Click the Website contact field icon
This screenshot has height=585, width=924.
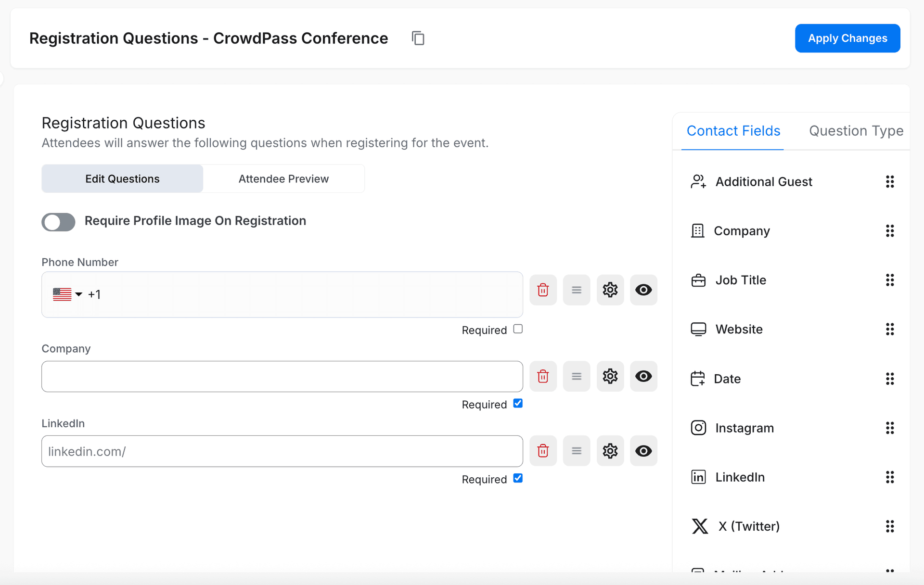698,329
